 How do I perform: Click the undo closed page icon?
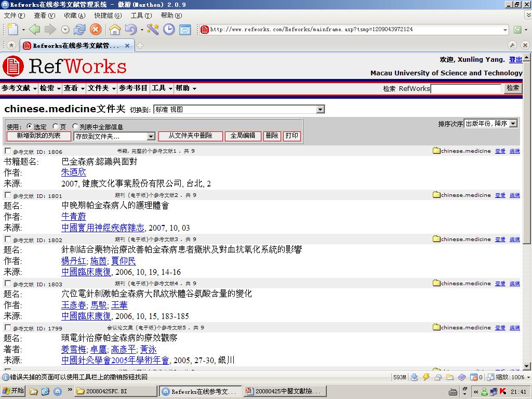coord(131,30)
